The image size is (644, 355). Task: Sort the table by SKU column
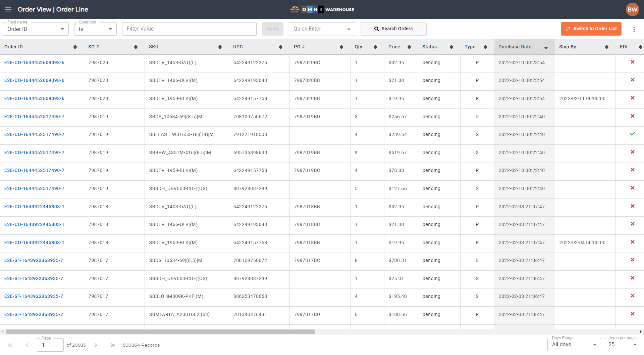220,47
